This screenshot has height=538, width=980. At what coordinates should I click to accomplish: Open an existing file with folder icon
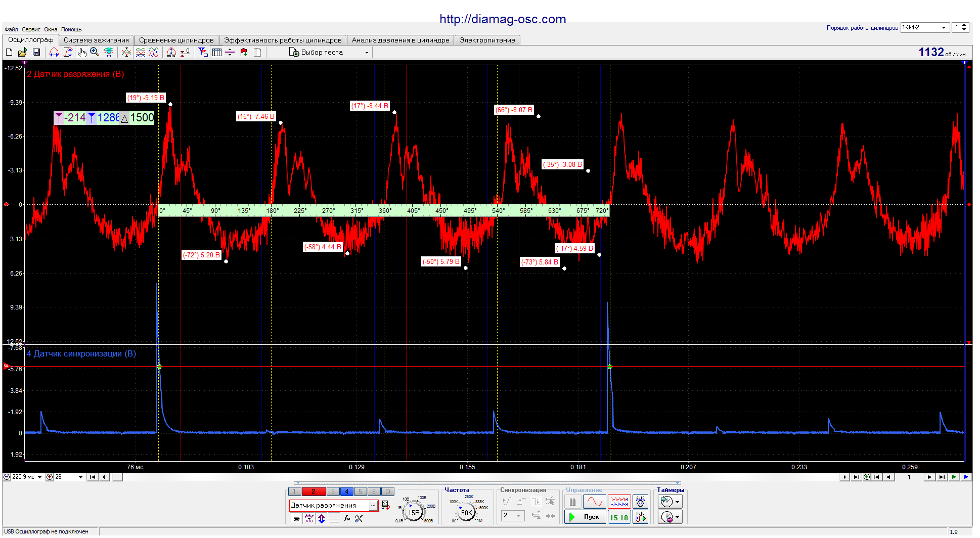pos(22,52)
